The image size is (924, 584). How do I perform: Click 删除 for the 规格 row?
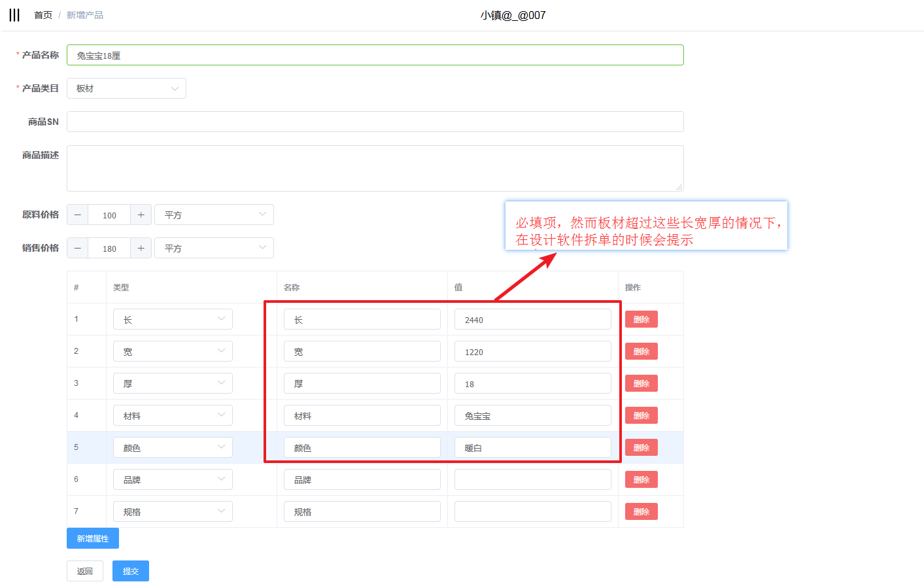(x=641, y=512)
